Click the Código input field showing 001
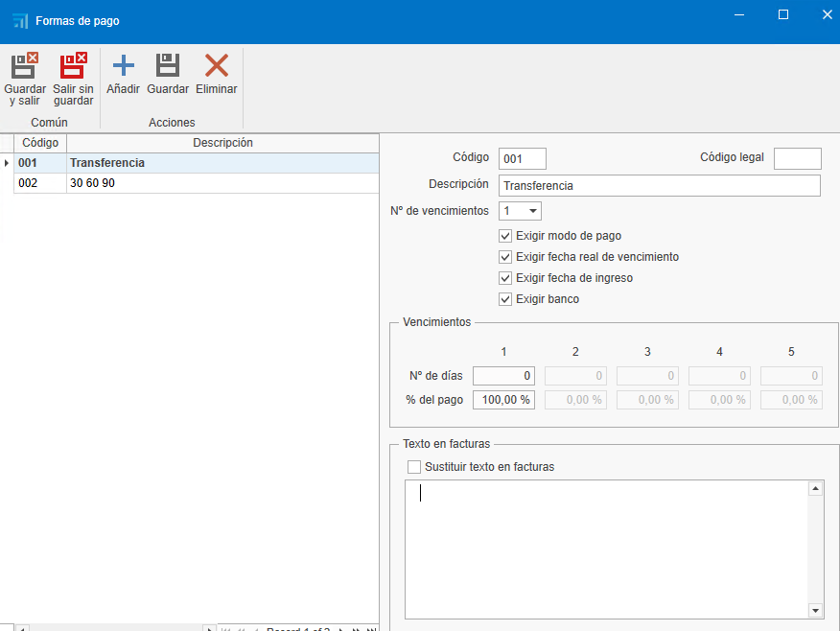This screenshot has height=631, width=840. point(523,159)
